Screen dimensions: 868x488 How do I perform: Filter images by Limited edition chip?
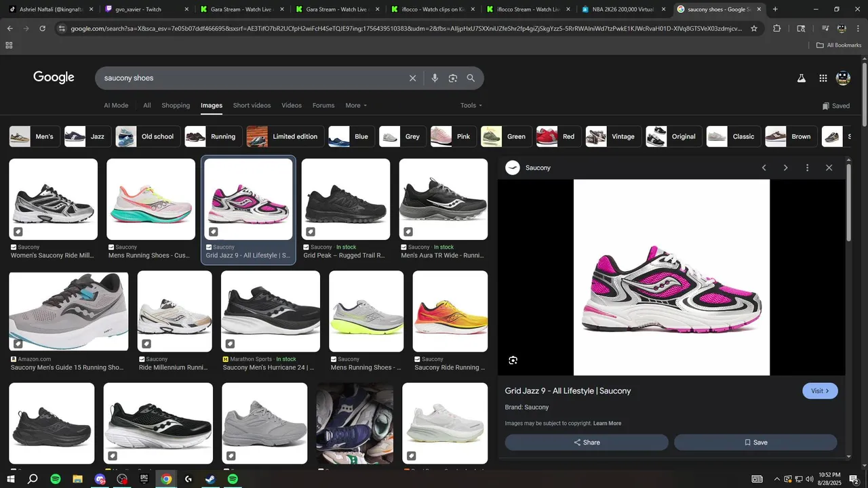[285, 136]
